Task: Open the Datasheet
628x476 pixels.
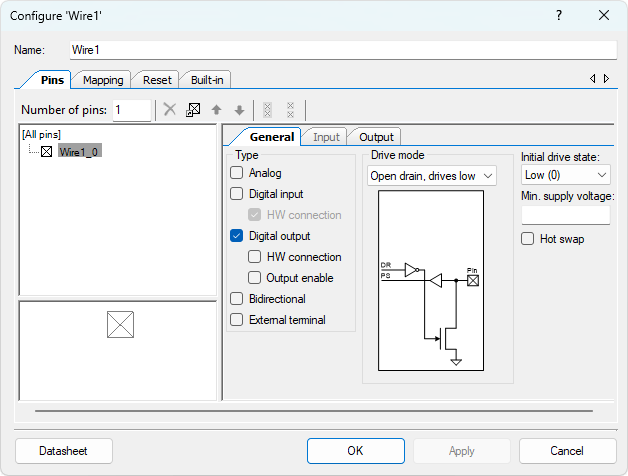Action: pos(64,451)
